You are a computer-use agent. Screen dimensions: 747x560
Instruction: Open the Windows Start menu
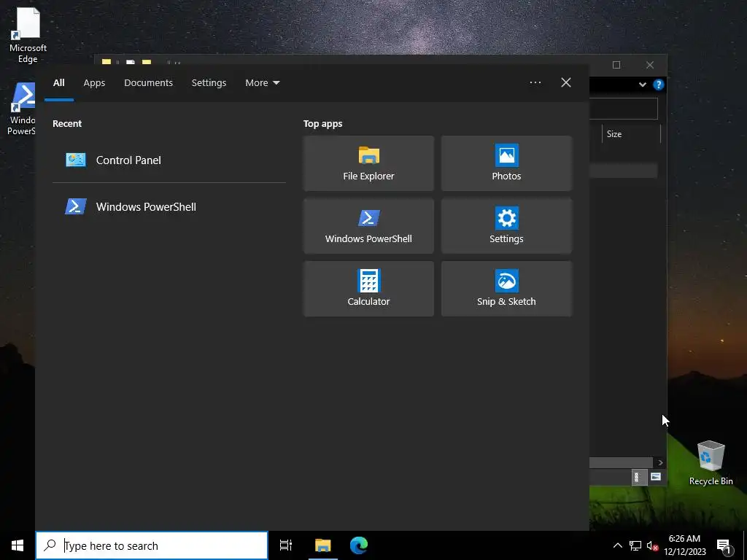point(18,545)
